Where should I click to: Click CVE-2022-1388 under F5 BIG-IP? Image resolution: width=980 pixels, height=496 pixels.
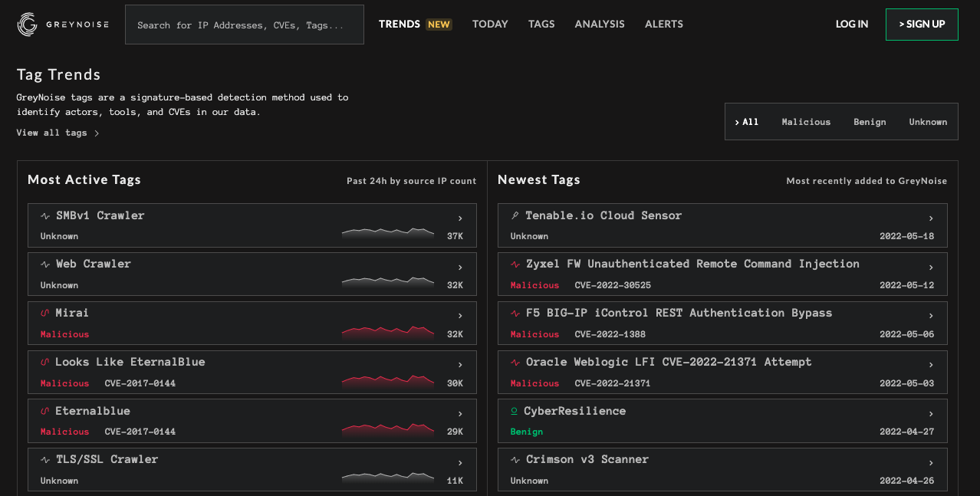[x=610, y=334]
